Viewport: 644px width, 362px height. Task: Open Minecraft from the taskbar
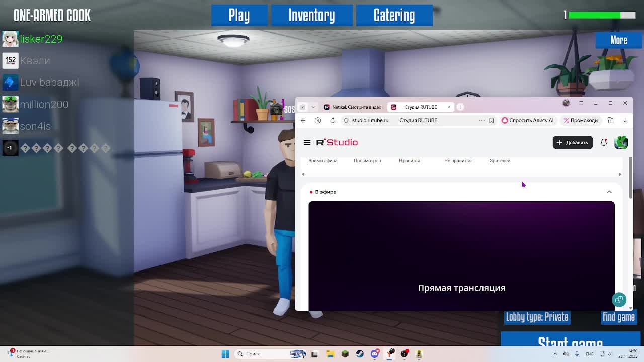coord(345,354)
